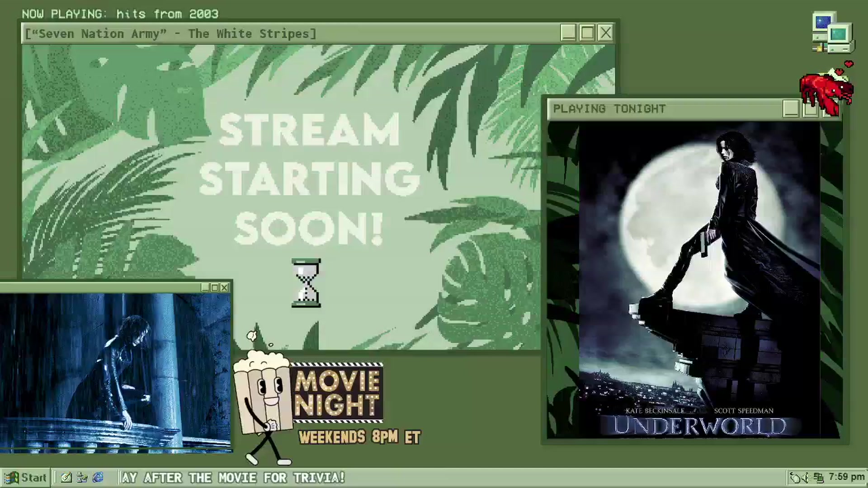Open the speaker volume tray icon
This screenshot has height=488, width=868.
(806, 478)
